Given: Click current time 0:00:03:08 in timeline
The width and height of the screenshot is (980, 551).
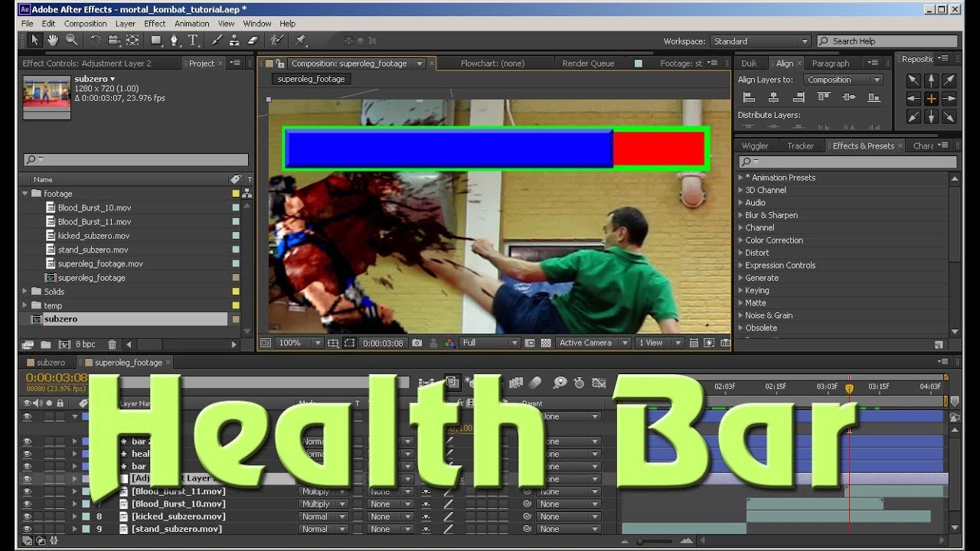Looking at the screenshot, I should (57, 378).
